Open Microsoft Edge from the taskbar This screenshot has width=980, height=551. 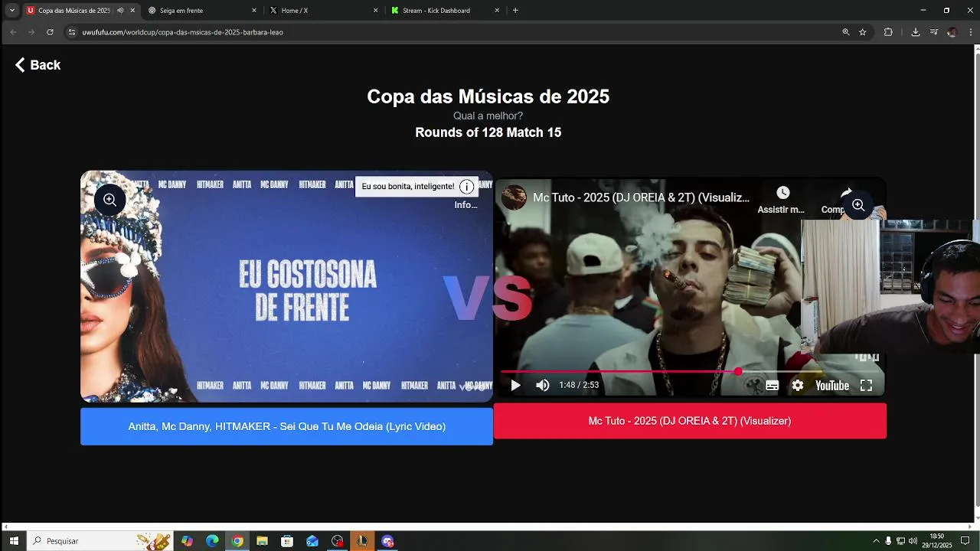(x=212, y=541)
